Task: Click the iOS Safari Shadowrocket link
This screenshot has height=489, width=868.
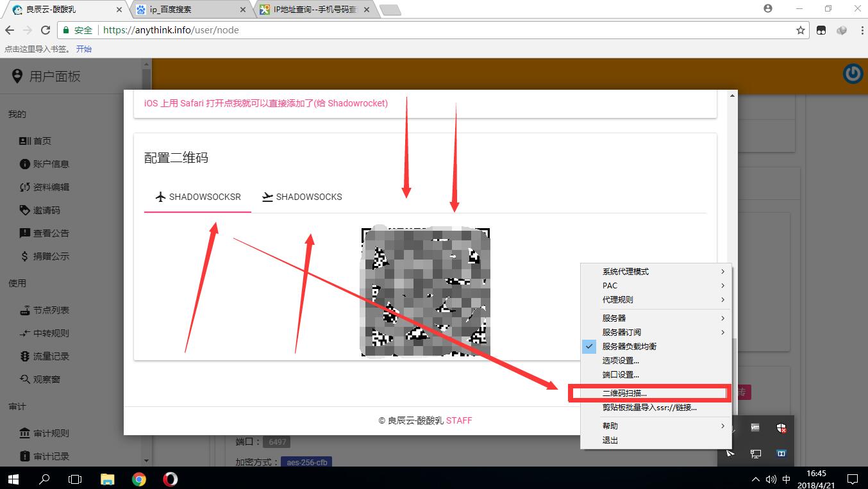Action: click(266, 103)
